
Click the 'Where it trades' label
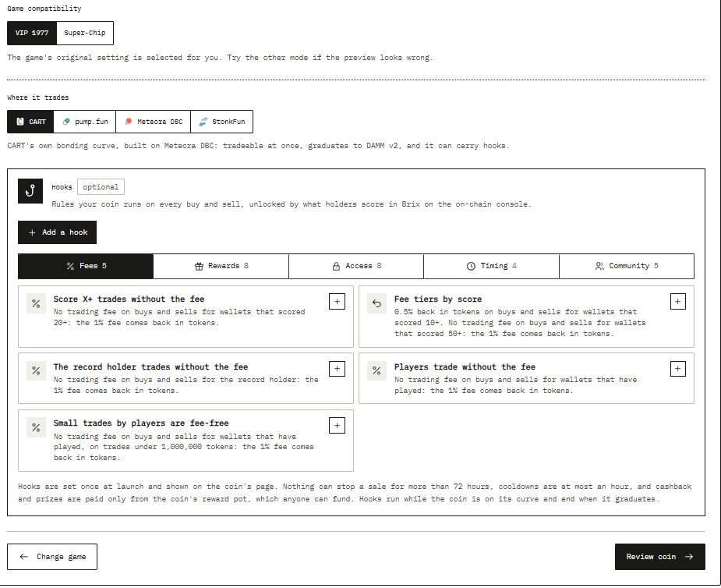tap(37, 97)
